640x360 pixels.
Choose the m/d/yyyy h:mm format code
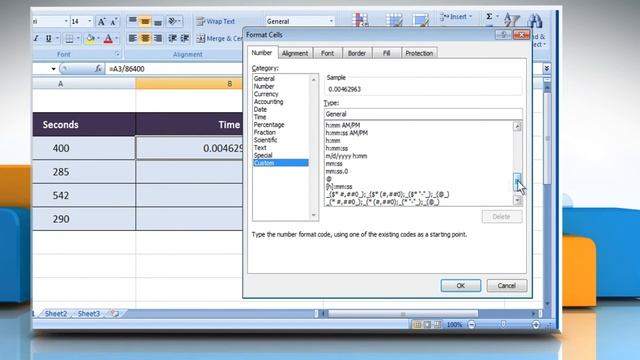click(x=347, y=156)
